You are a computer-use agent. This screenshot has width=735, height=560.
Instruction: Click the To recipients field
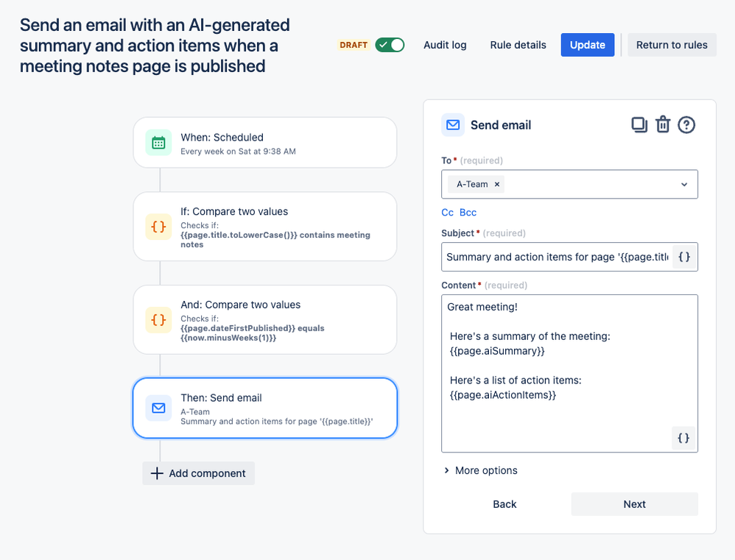point(569,185)
